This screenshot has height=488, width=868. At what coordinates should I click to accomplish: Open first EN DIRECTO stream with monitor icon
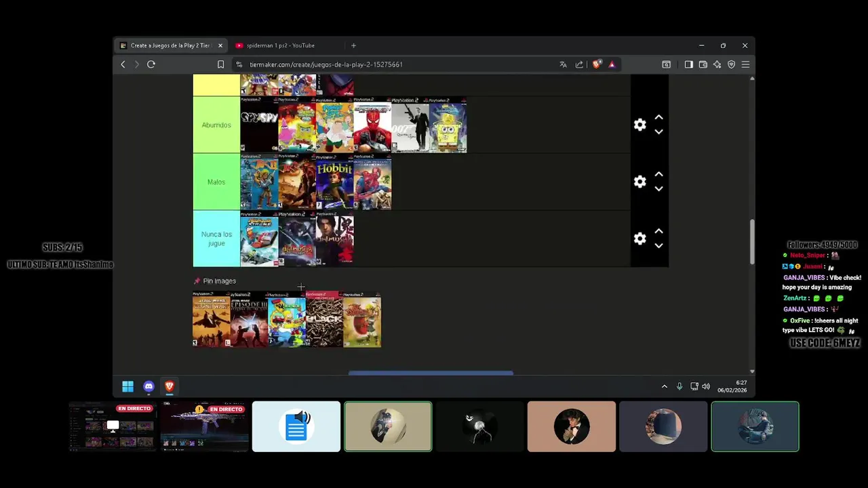[113, 426]
